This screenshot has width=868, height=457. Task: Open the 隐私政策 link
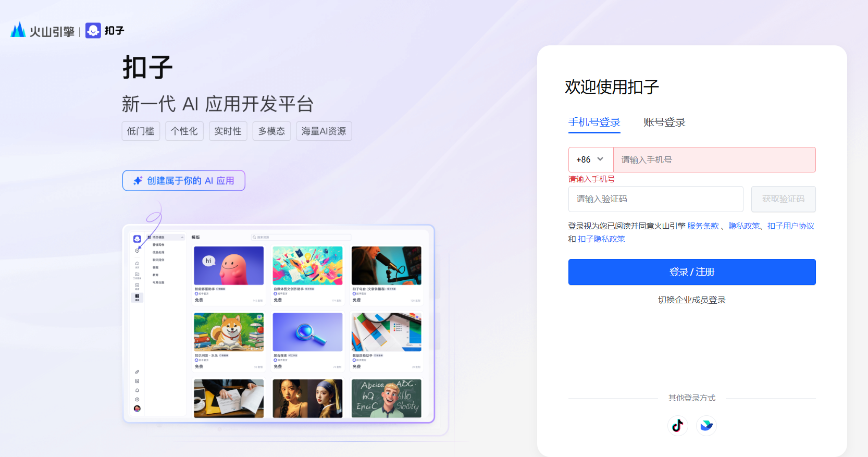click(744, 226)
